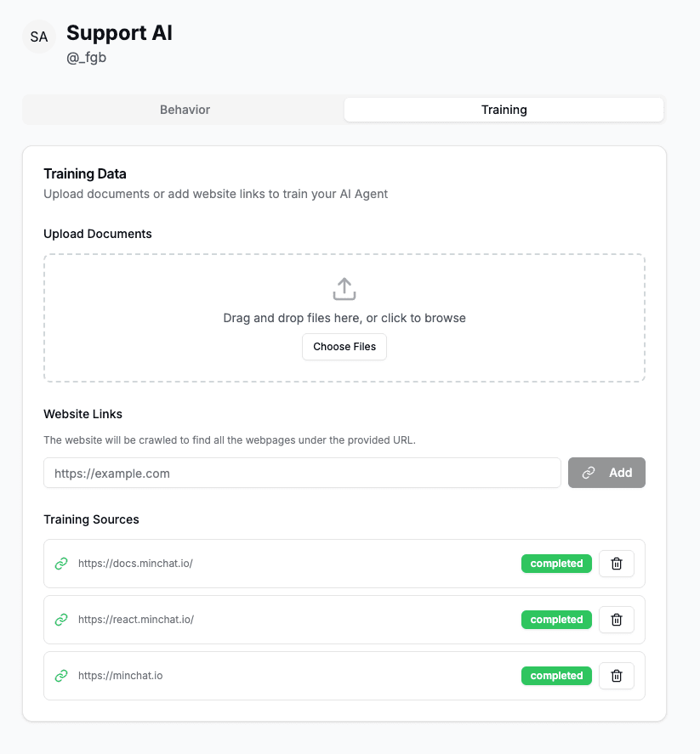Click the SA avatar circle
This screenshot has height=754, width=700.
coord(38,37)
